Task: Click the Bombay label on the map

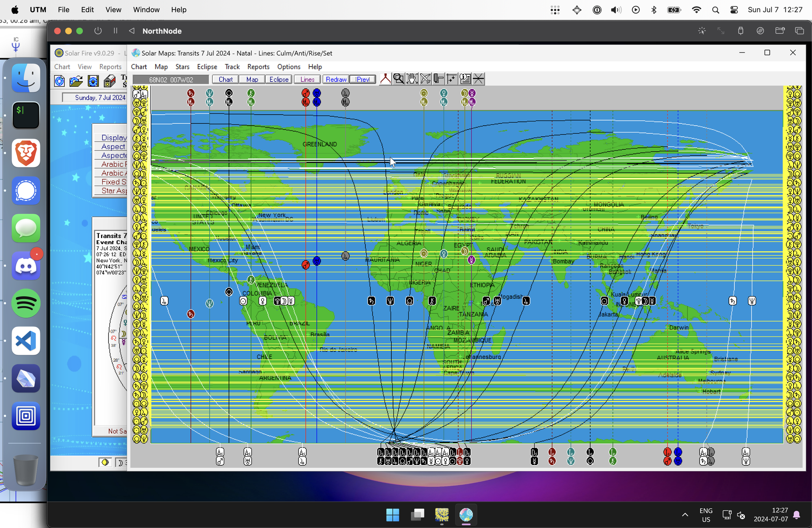Action: coord(563,261)
